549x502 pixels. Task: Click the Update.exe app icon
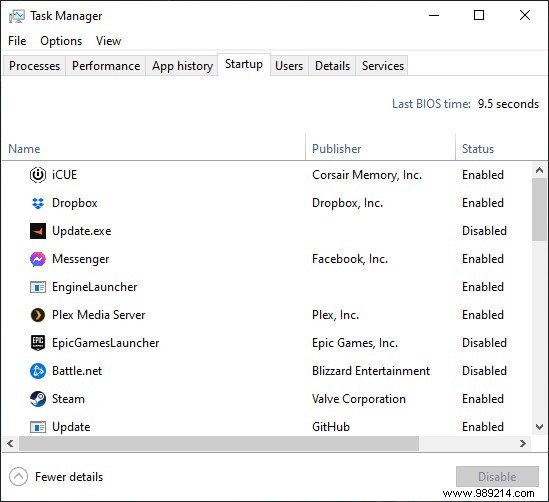pyautogui.click(x=38, y=231)
